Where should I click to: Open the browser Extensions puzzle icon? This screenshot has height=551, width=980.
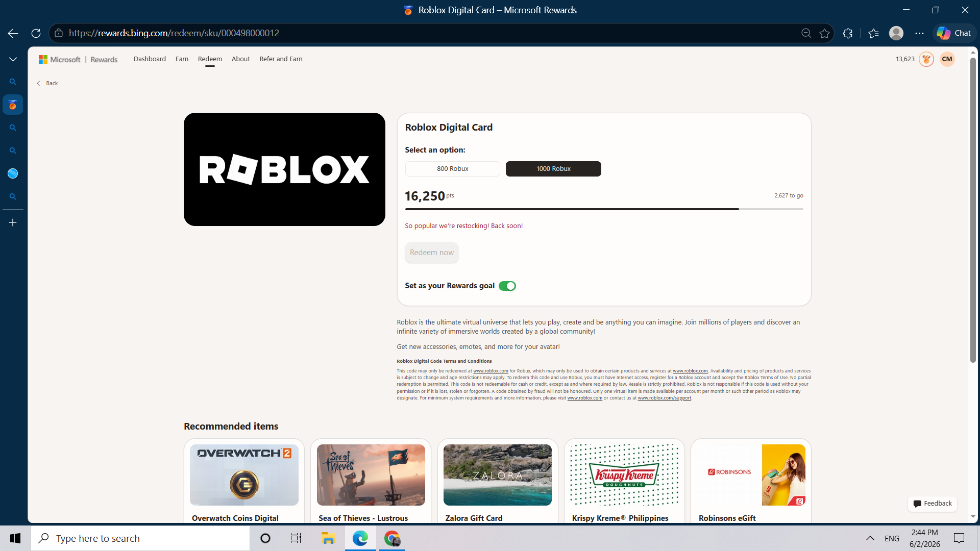click(848, 33)
